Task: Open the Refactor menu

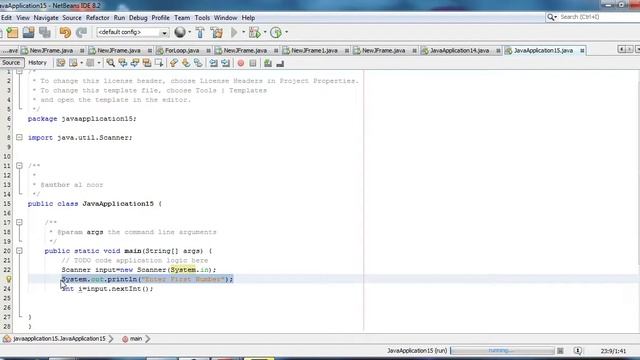Action: 98,18
